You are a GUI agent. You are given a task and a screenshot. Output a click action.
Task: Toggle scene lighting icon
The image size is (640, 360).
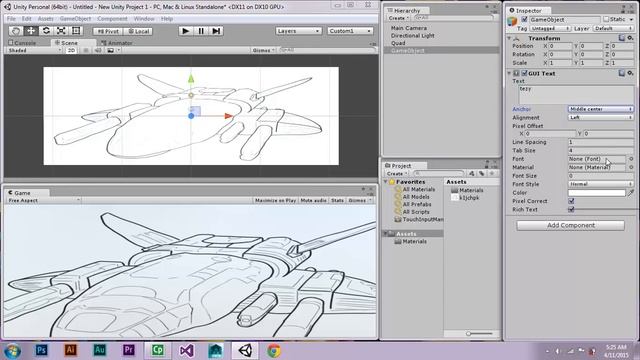(86, 50)
